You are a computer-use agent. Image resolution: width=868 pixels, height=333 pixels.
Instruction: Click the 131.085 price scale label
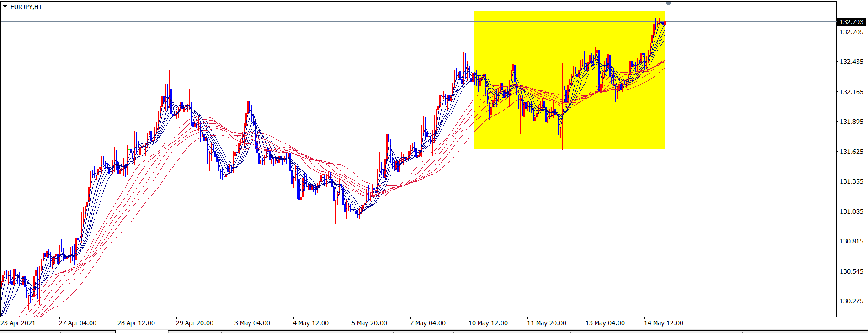point(851,211)
